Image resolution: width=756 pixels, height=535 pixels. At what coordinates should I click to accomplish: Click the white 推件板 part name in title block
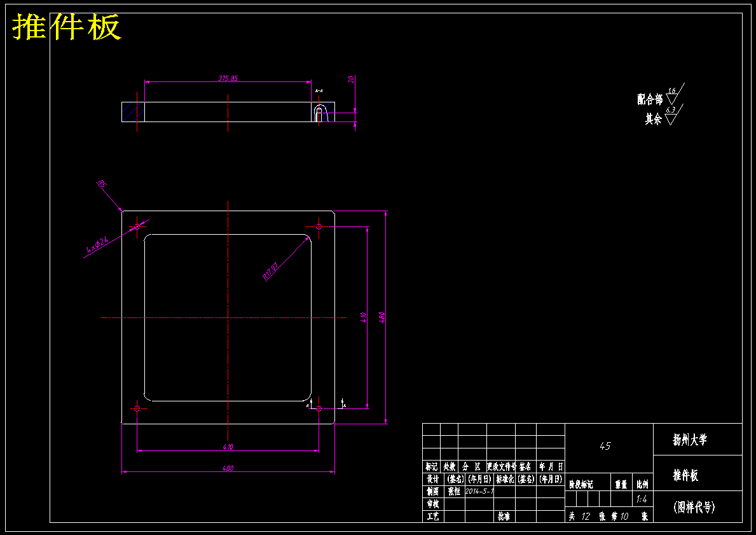[685, 475]
